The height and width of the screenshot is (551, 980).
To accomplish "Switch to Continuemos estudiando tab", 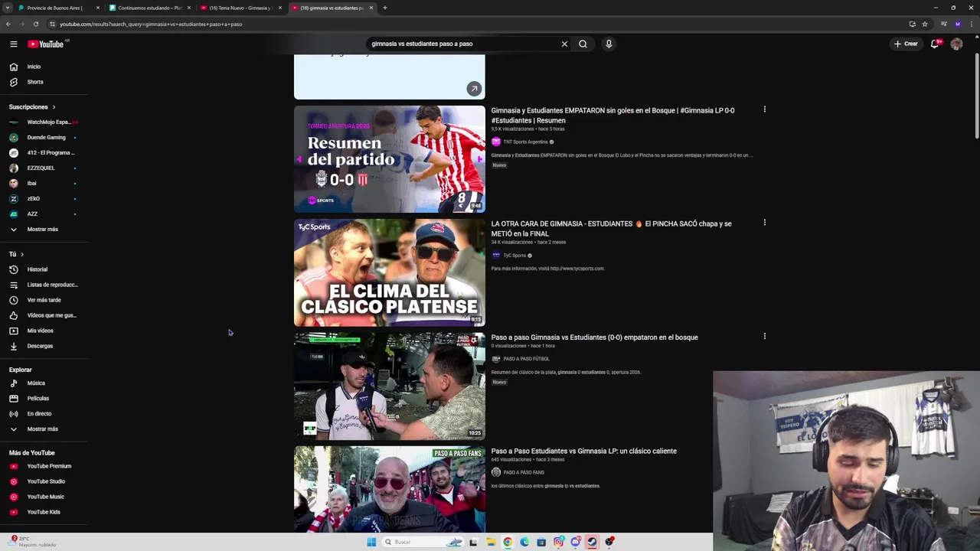I will coord(149,8).
